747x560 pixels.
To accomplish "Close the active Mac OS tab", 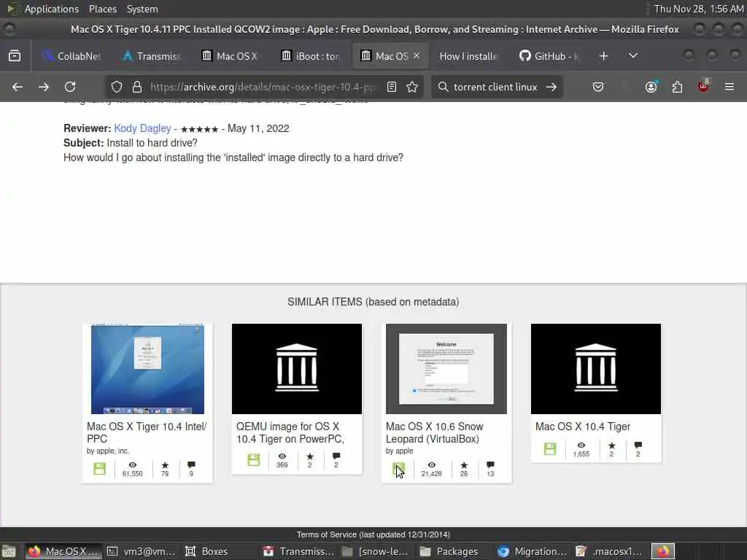I will pos(417,55).
